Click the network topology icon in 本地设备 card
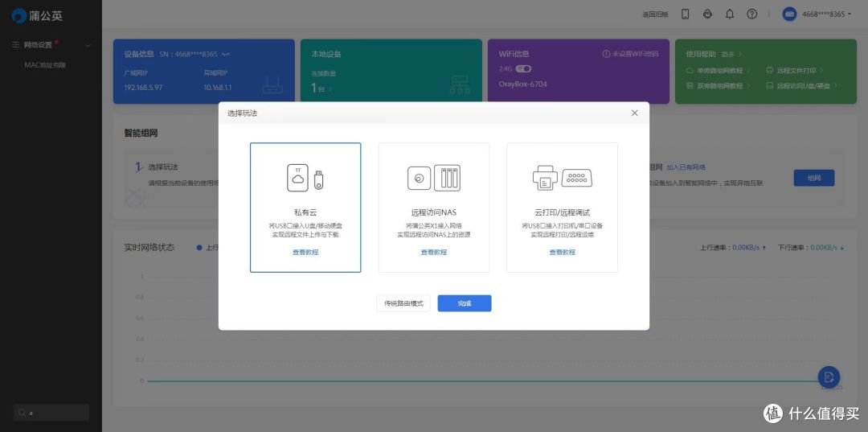The image size is (868, 432). click(x=460, y=84)
